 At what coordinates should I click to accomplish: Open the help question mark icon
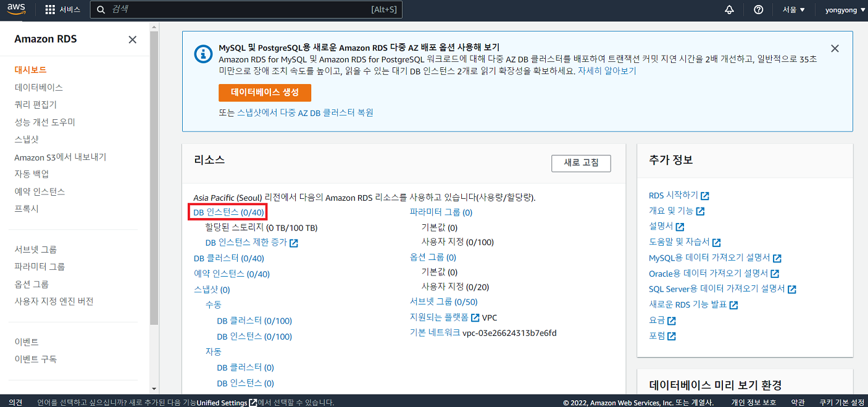pos(759,10)
